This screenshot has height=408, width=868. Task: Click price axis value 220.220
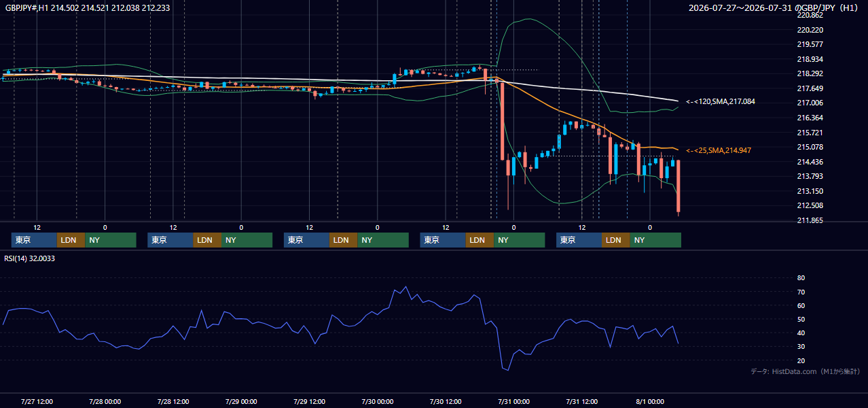(810, 30)
